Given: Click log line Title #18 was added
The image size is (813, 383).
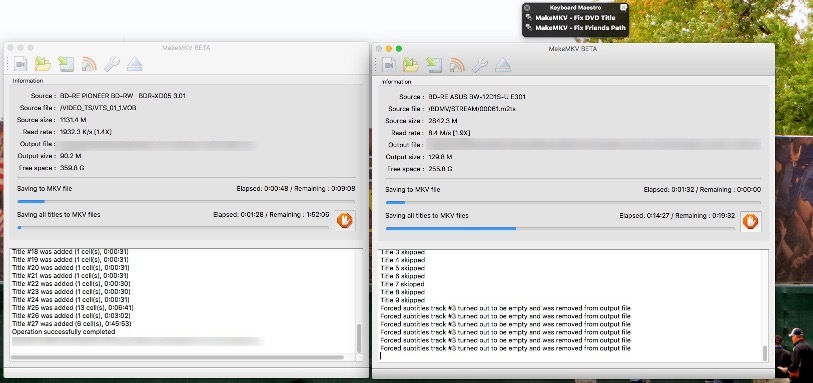Looking at the screenshot, I should click(71, 251).
